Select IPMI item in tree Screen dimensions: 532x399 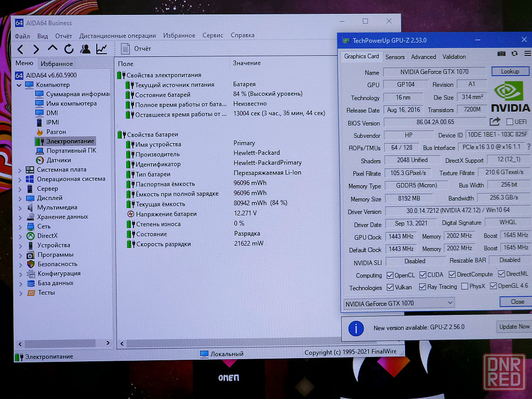(x=47, y=122)
